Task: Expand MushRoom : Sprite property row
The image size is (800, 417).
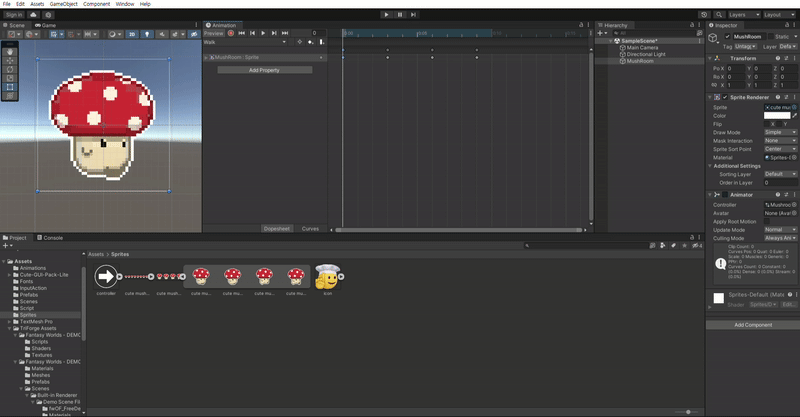Action: 206,58
